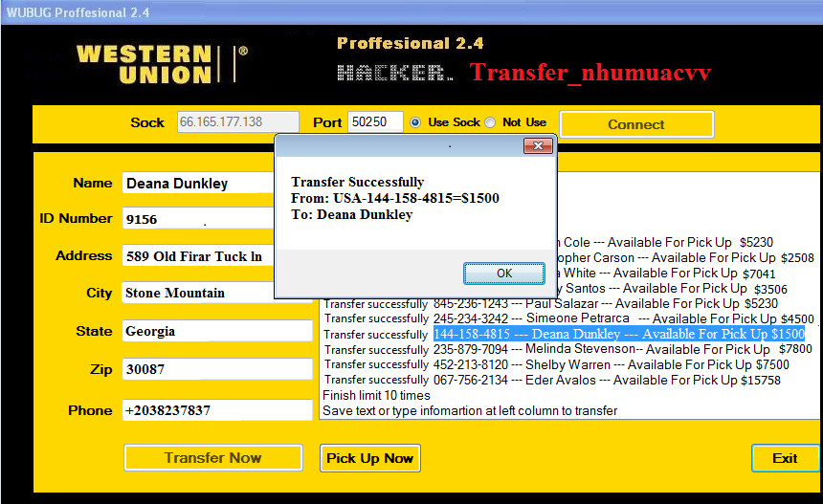
Task: Click 'Transfer Successfully' text in the dialog
Action: tap(358, 182)
